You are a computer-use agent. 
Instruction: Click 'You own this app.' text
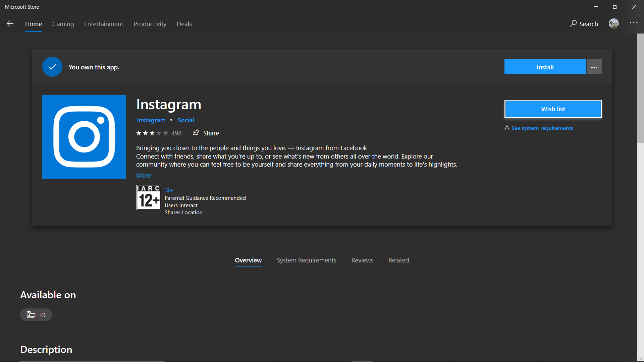pos(94,67)
